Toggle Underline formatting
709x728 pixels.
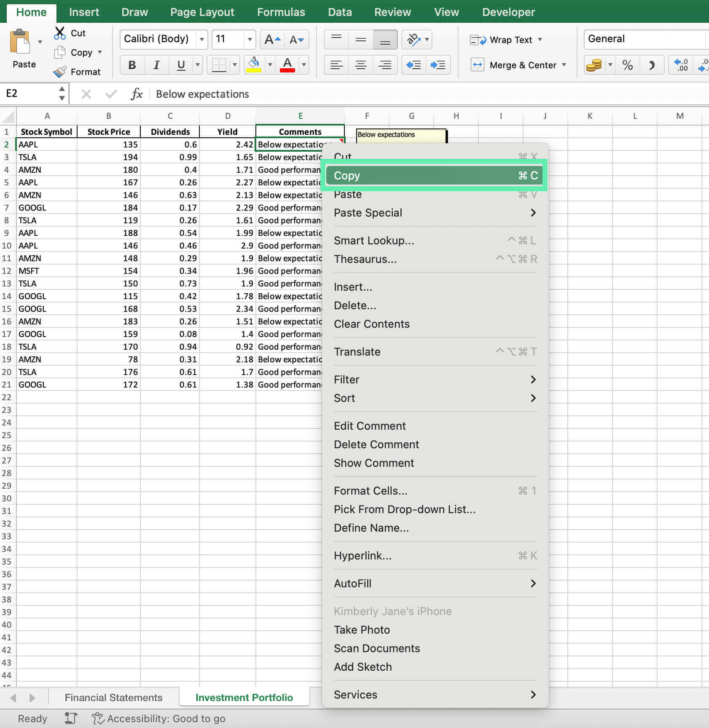181,65
